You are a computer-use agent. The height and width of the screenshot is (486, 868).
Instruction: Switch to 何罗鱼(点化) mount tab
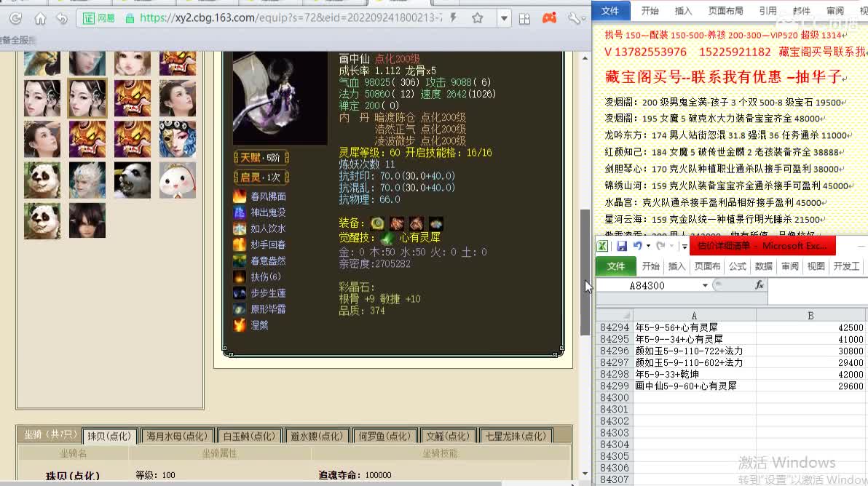pos(384,437)
